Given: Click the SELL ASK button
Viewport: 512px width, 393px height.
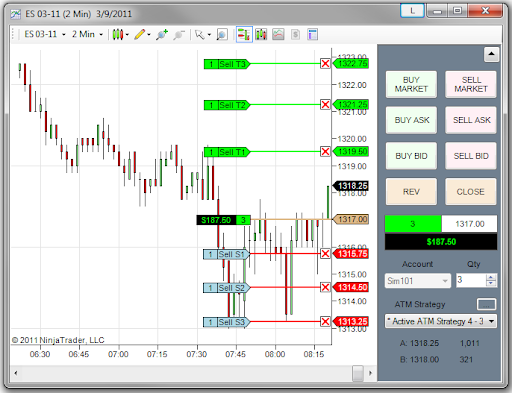Looking at the screenshot, I should click(471, 120).
